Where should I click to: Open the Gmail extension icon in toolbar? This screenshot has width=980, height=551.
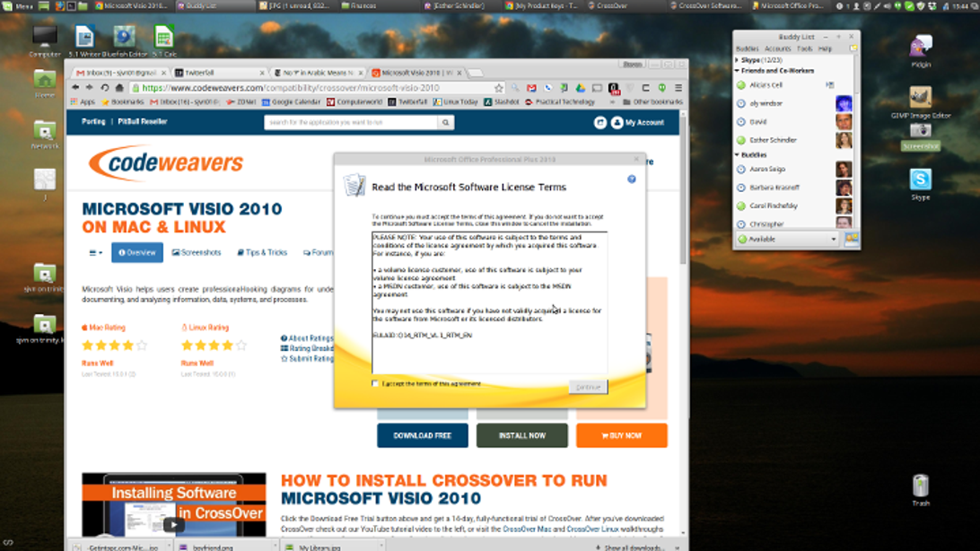pyautogui.click(x=531, y=88)
